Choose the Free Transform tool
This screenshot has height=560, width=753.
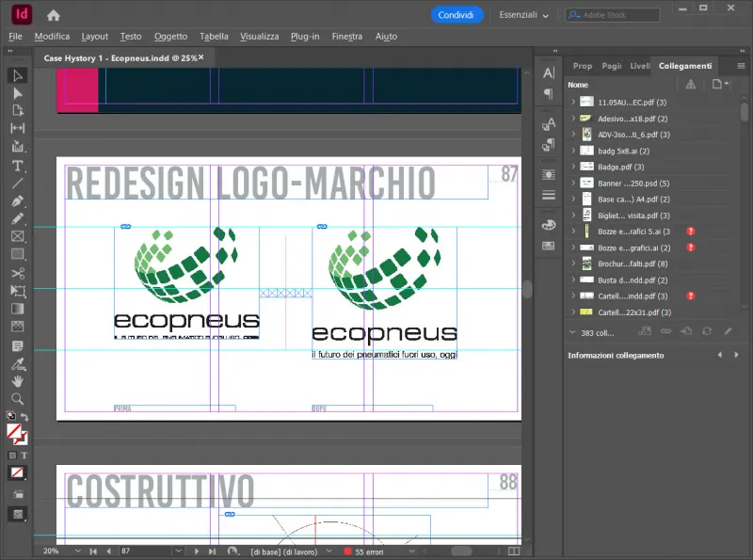pos(18,291)
